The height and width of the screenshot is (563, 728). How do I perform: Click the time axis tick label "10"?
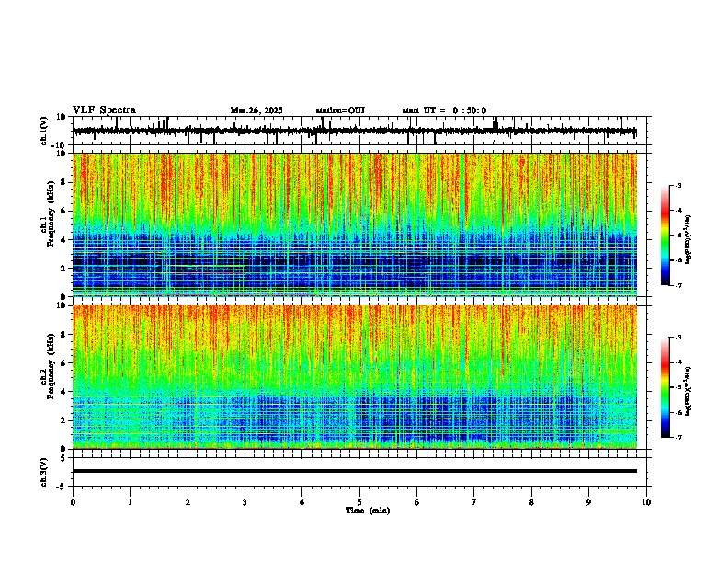click(646, 502)
